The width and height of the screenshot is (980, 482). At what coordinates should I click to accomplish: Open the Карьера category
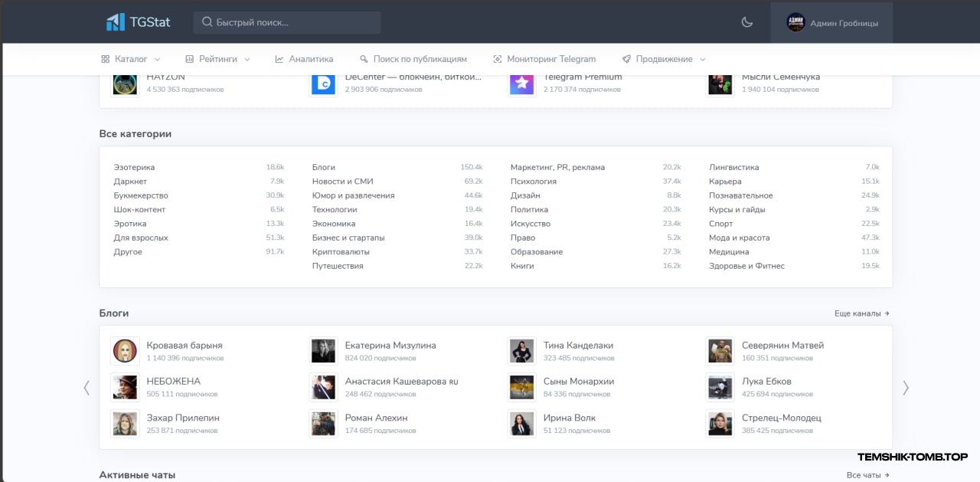pyautogui.click(x=725, y=182)
